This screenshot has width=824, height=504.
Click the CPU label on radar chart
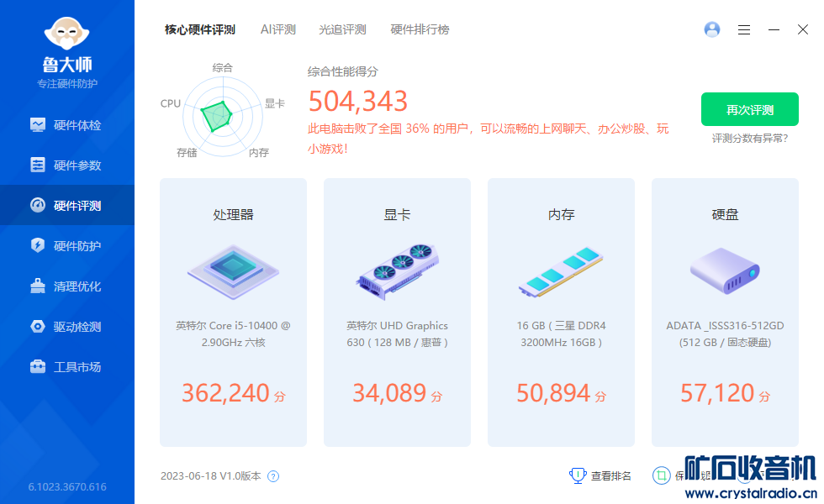(170, 103)
